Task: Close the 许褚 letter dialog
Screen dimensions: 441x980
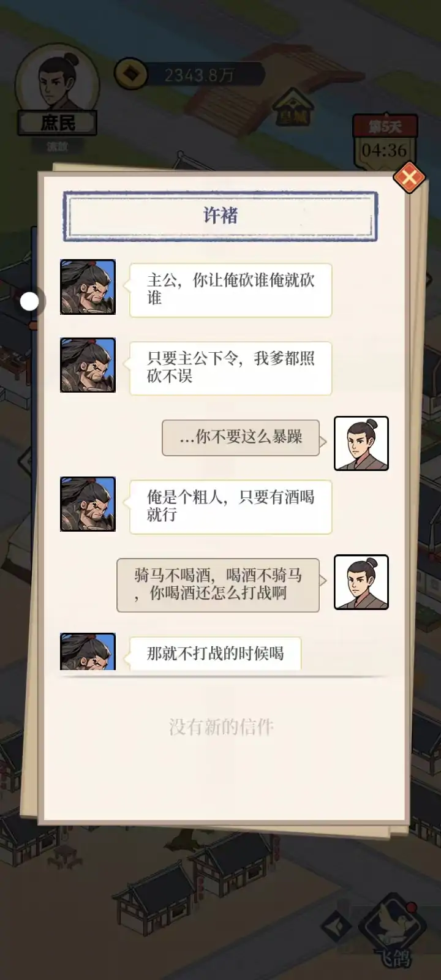Action: pyautogui.click(x=409, y=178)
